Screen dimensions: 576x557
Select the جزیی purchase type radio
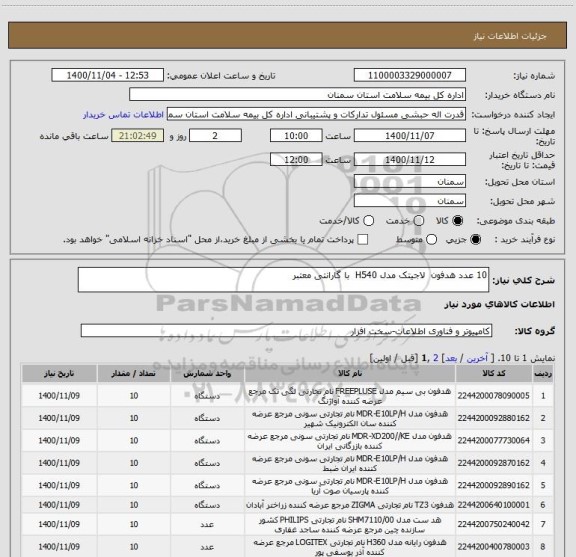pyautogui.click(x=476, y=240)
